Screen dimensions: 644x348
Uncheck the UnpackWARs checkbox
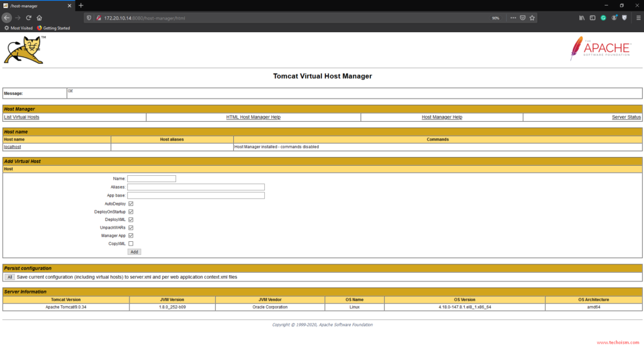click(131, 228)
